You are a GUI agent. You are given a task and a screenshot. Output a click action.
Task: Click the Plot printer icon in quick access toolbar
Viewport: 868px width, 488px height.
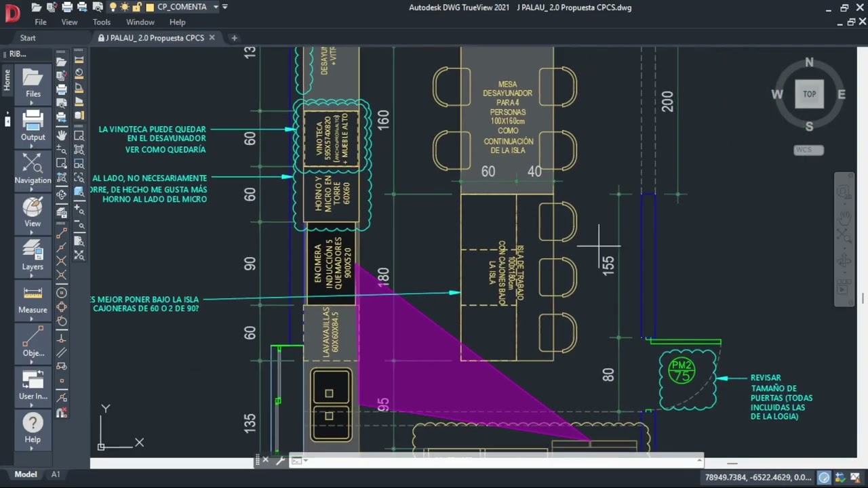67,7
